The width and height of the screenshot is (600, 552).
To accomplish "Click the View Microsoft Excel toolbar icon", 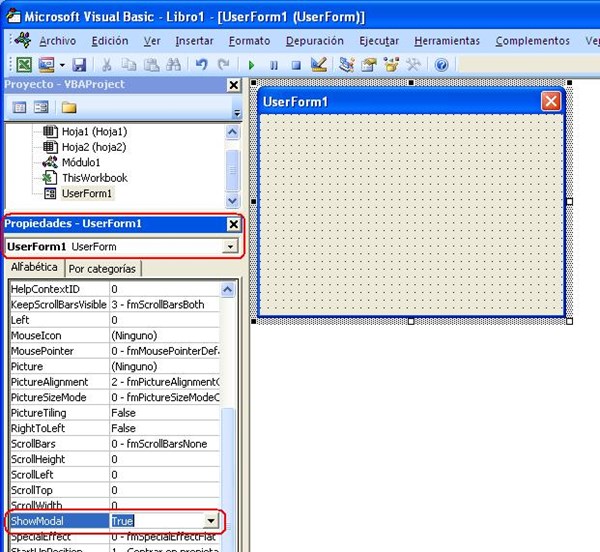I will (x=24, y=64).
